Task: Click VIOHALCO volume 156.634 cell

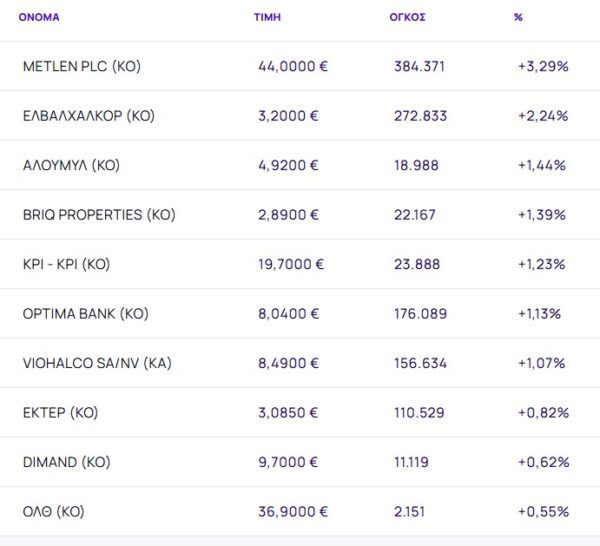Action: tap(420, 363)
